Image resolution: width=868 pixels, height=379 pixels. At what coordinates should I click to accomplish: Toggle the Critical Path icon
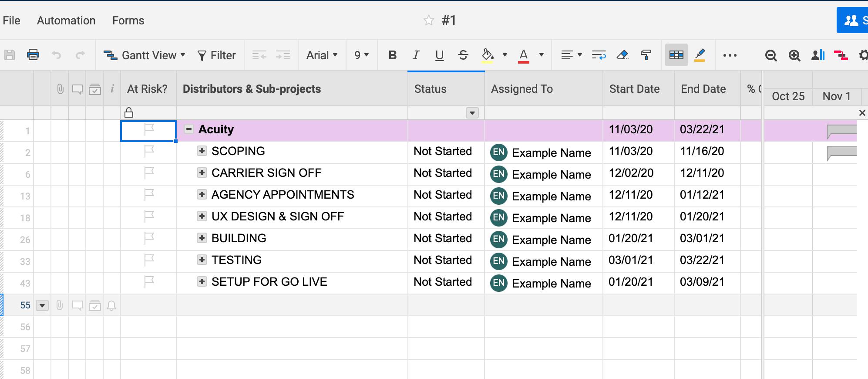tap(841, 55)
